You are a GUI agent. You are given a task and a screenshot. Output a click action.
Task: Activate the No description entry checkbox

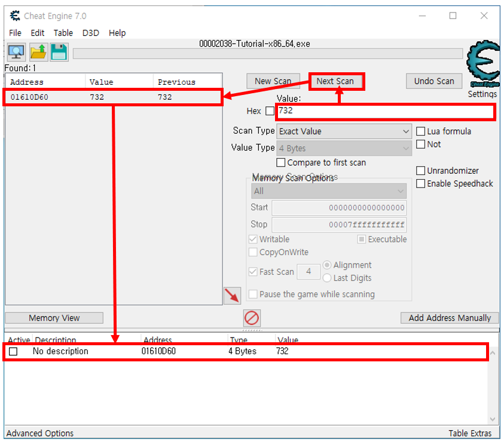coord(13,351)
